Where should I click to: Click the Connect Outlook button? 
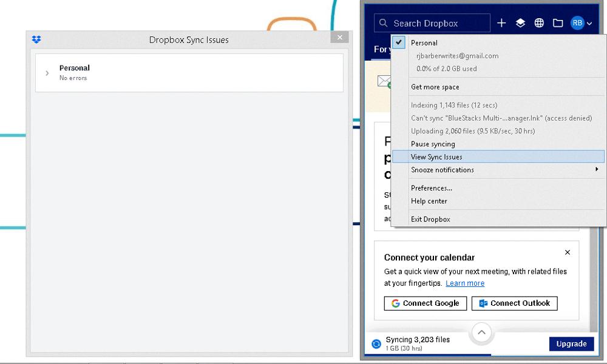click(515, 303)
